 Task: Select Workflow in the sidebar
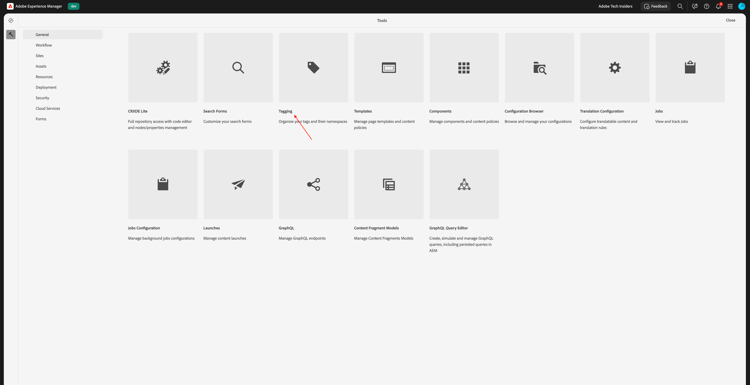pyautogui.click(x=44, y=45)
